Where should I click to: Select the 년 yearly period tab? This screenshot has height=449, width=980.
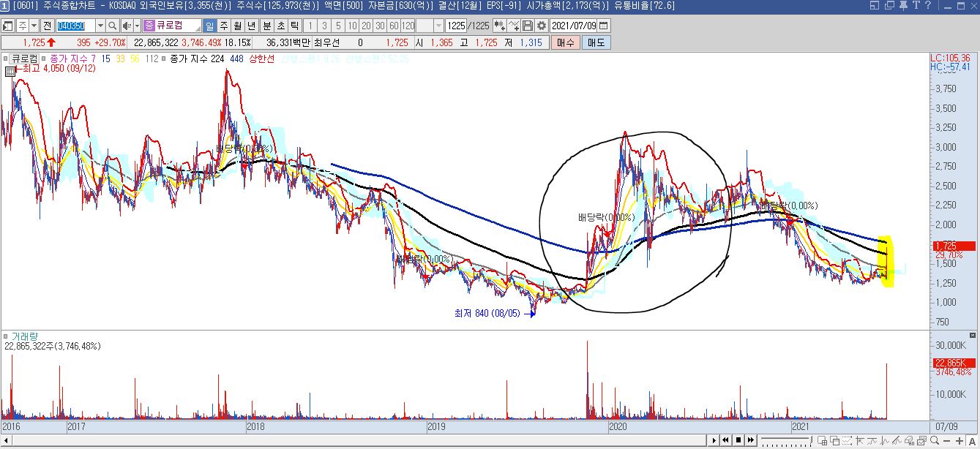tap(251, 26)
